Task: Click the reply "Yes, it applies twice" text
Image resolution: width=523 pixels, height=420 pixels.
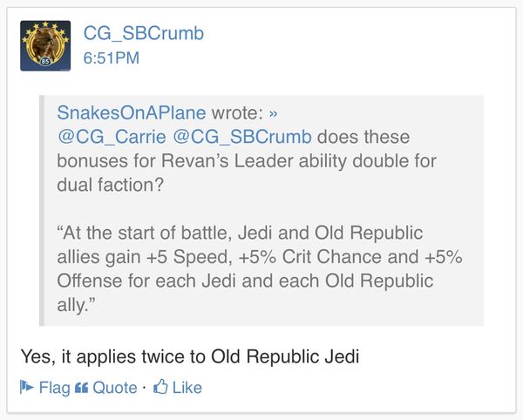Action: [x=190, y=356]
